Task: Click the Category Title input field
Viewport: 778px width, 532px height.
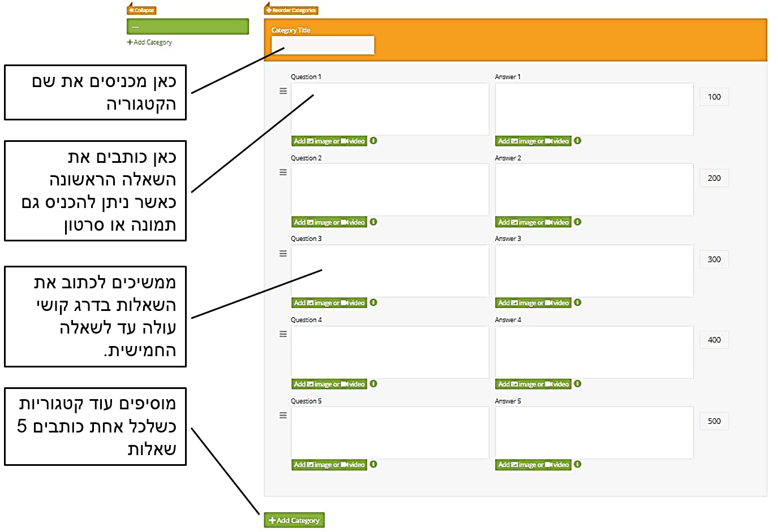Action: coord(323,45)
